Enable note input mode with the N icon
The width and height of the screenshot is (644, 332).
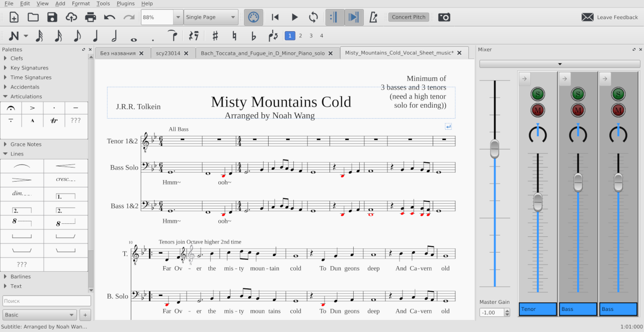[14, 36]
